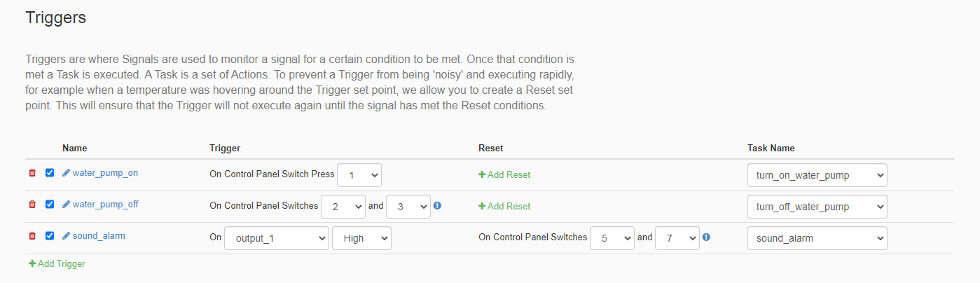Add a reset for water_pump_off

click(504, 207)
